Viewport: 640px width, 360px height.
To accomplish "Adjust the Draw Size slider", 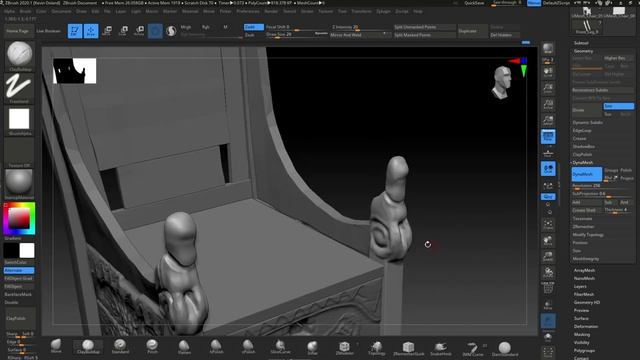I will (296, 35).
